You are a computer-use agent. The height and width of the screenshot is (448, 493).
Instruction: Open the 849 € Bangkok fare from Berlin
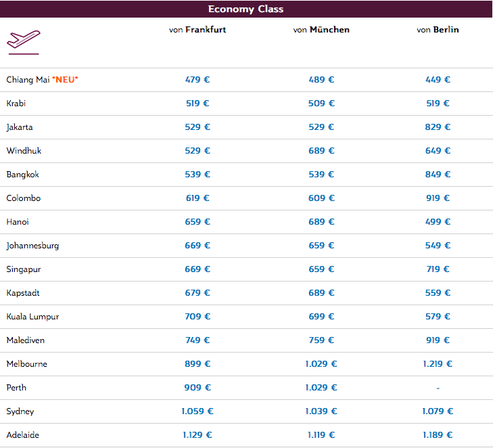tap(438, 175)
